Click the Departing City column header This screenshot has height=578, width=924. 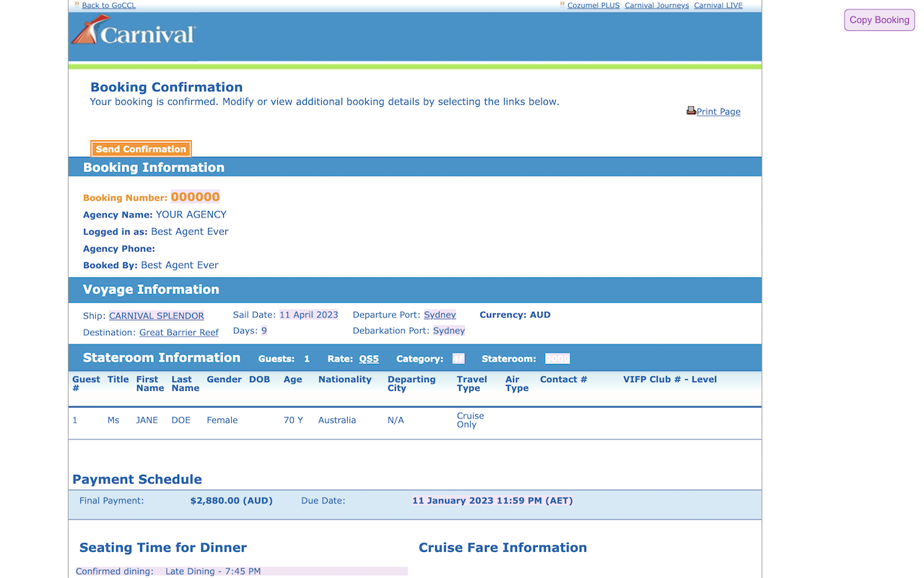point(411,384)
